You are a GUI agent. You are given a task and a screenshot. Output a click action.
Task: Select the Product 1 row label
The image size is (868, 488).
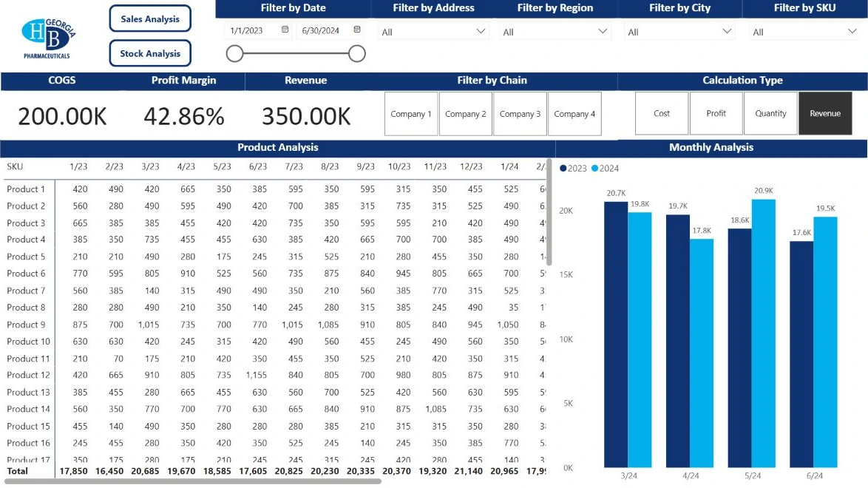[25, 189]
